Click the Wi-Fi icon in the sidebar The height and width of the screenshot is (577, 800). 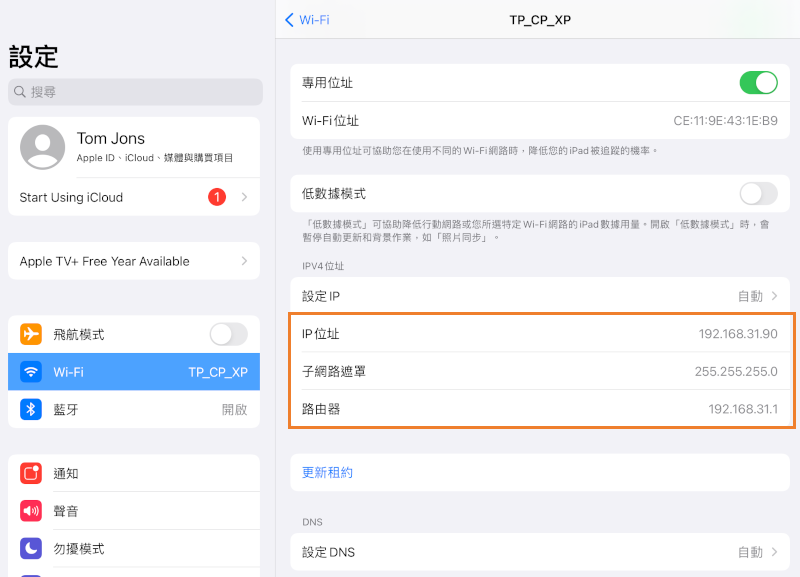coord(29,373)
